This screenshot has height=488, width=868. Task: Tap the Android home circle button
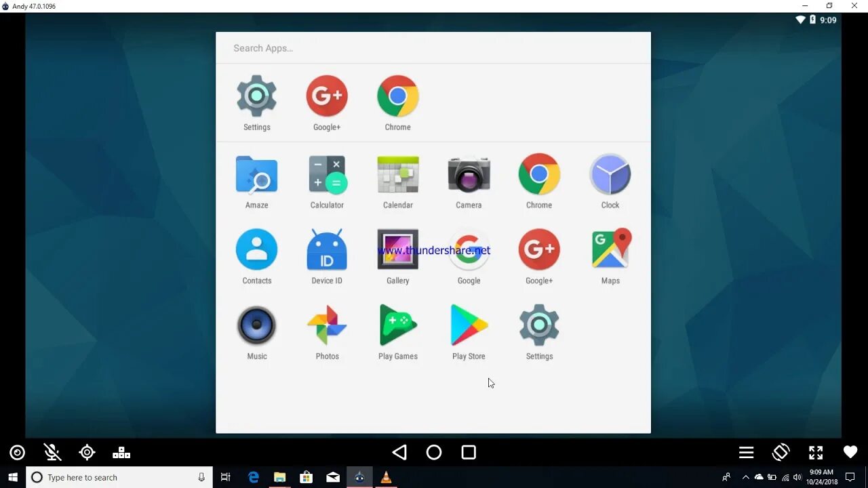tap(434, 452)
